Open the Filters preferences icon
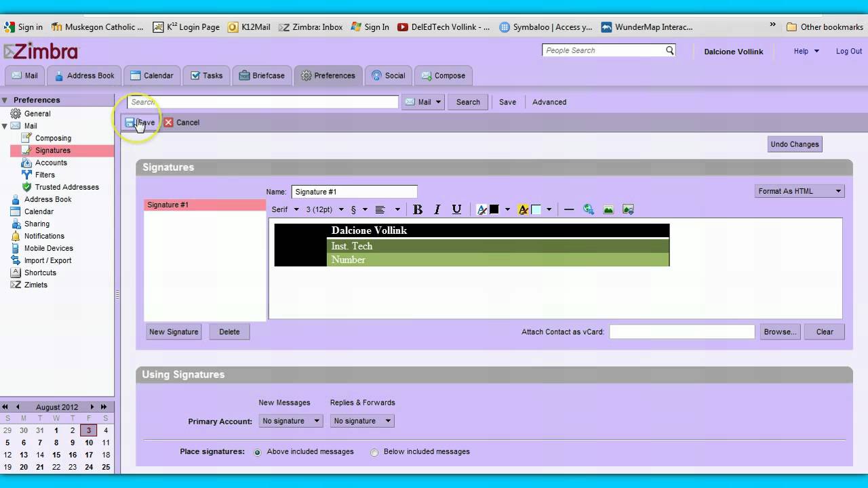Screen dimensions: 868x488 (x=27, y=175)
